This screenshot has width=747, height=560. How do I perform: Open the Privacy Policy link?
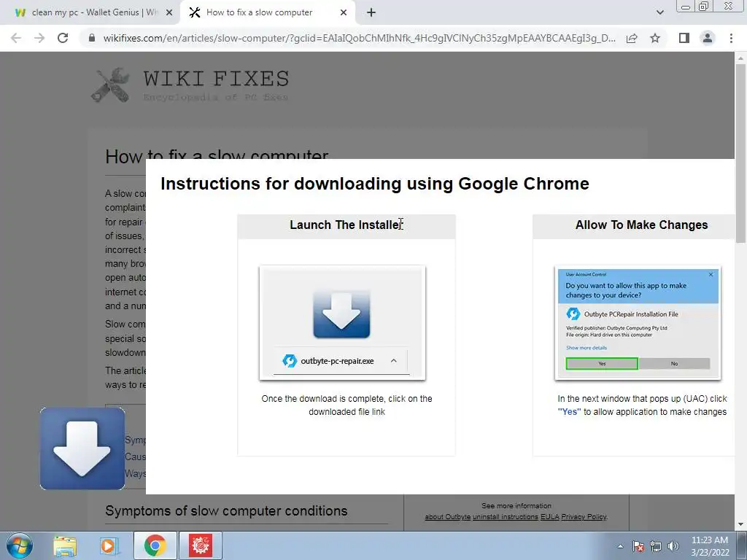pyautogui.click(x=584, y=517)
